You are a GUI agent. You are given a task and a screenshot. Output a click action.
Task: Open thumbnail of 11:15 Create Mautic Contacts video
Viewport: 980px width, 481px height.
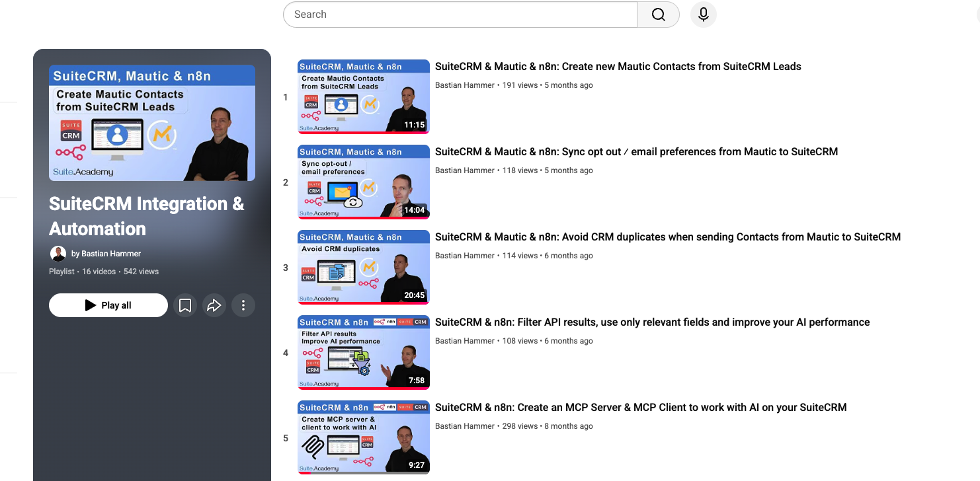[x=364, y=96]
